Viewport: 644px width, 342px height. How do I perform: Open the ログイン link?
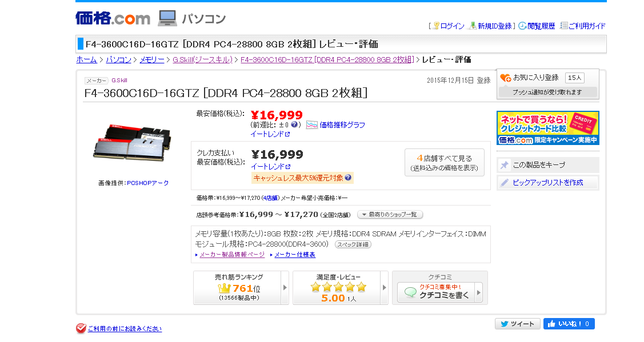(452, 26)
